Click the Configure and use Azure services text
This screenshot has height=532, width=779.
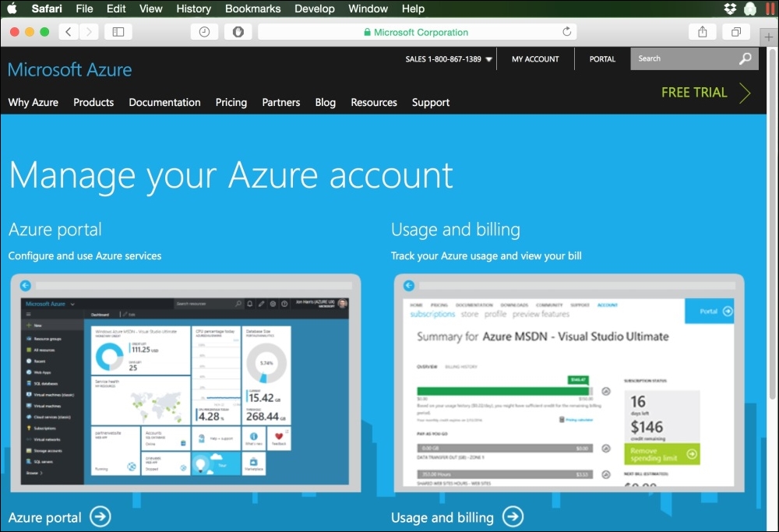point(85,255)
